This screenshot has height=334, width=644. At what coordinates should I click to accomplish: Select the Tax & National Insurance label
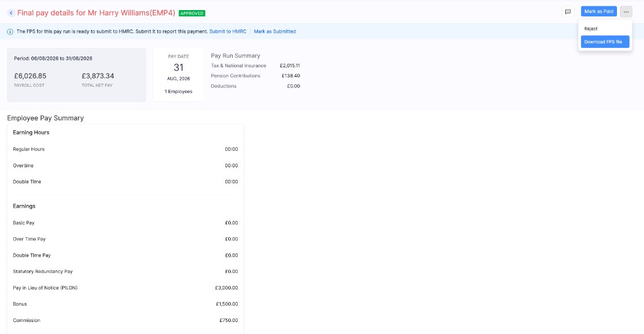point(238,66)
